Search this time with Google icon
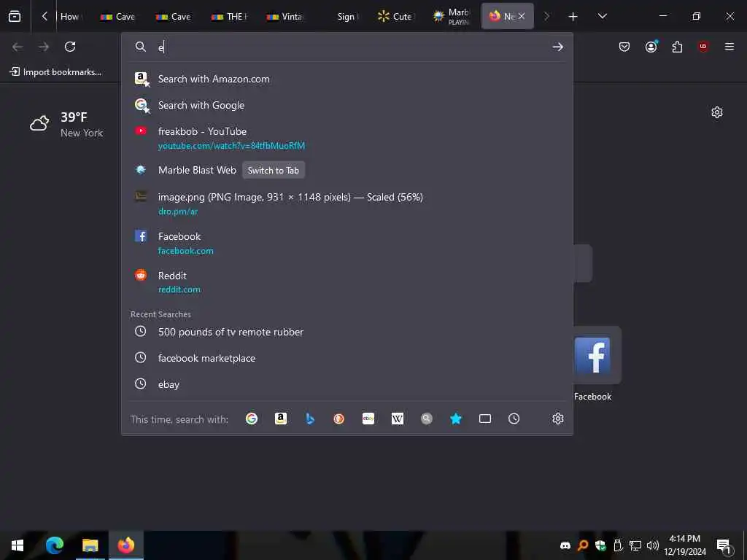The image size is (747, 560). point(252,419)
